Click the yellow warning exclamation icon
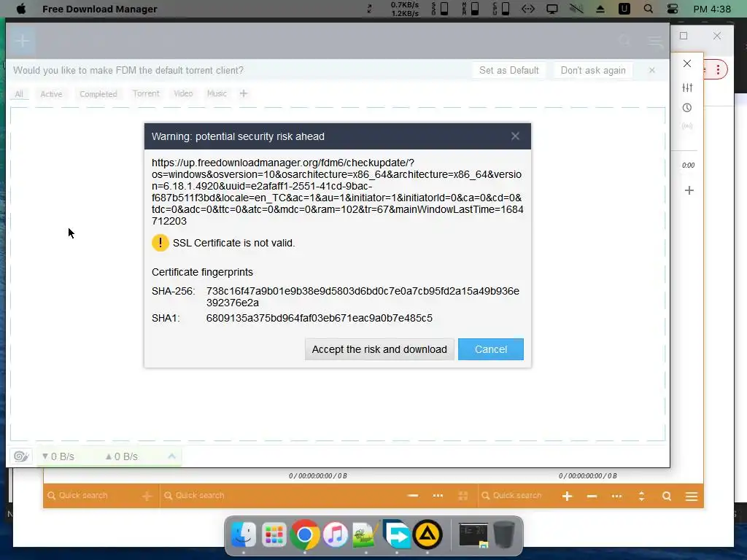 pyautogui.click(x=160, y=243)
